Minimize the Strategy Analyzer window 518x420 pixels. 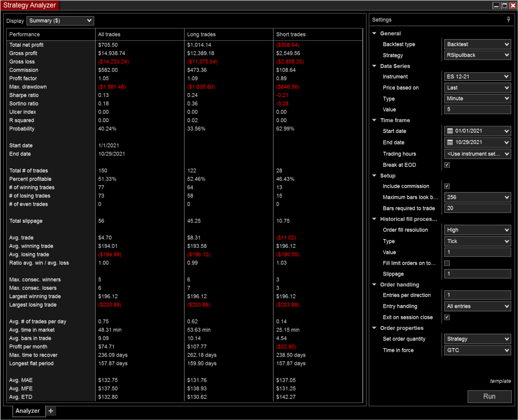pos(496,5)
